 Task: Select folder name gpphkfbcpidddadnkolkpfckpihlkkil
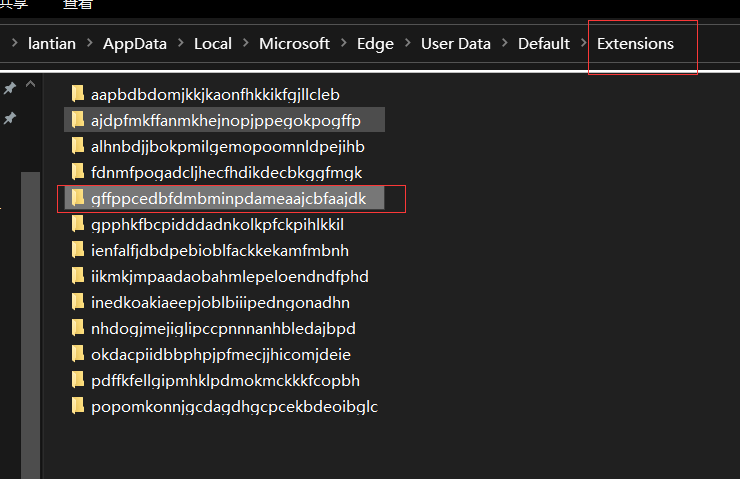[217, 225]
